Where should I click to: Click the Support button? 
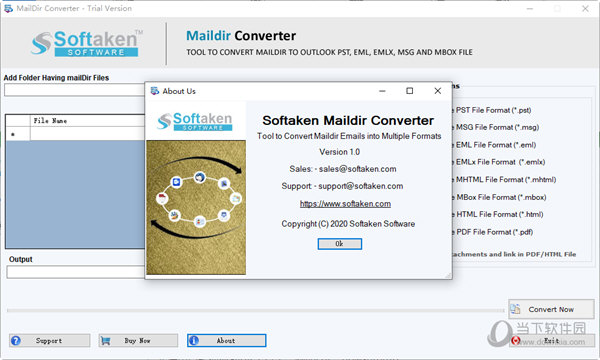pyautogui.click(x=50, y=340)
